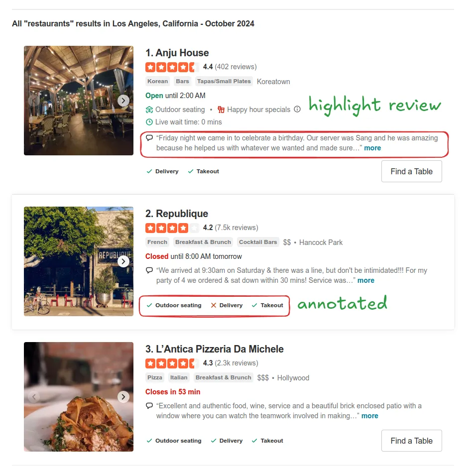
Task: Click previous photo arrow on pizzeria image
Action: coord(34,397)
